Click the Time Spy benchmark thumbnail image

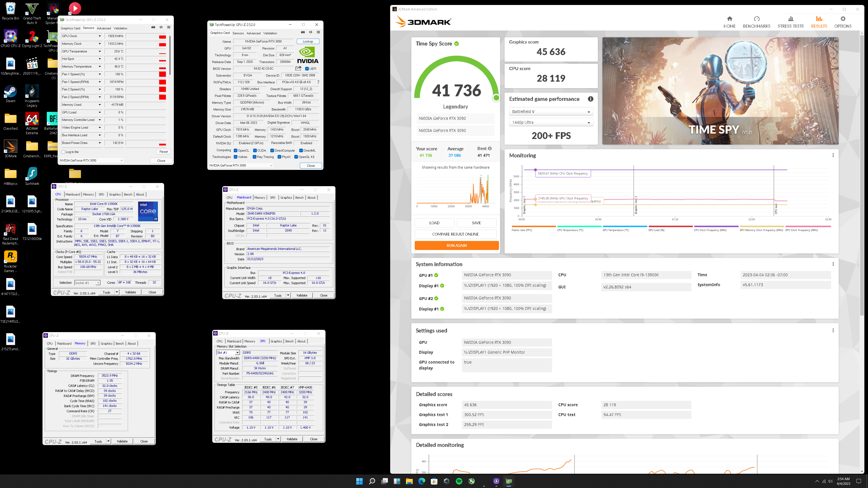[x=720, y=91]
